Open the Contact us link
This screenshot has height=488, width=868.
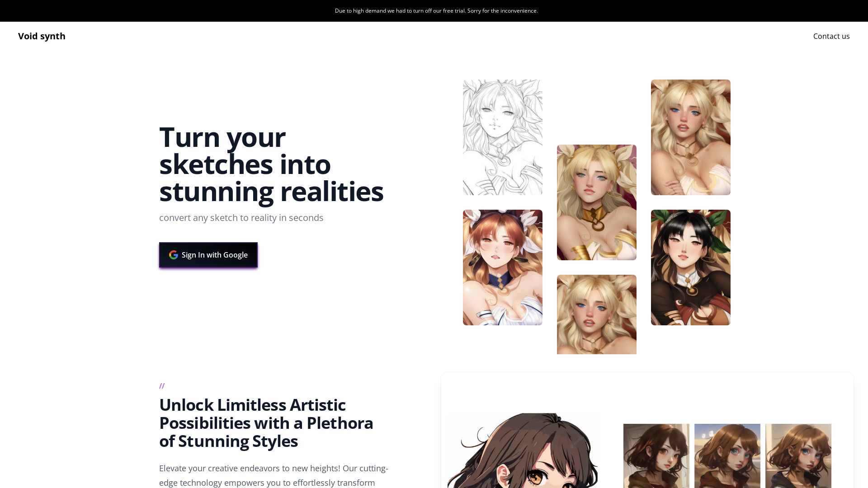coord(831,36)
